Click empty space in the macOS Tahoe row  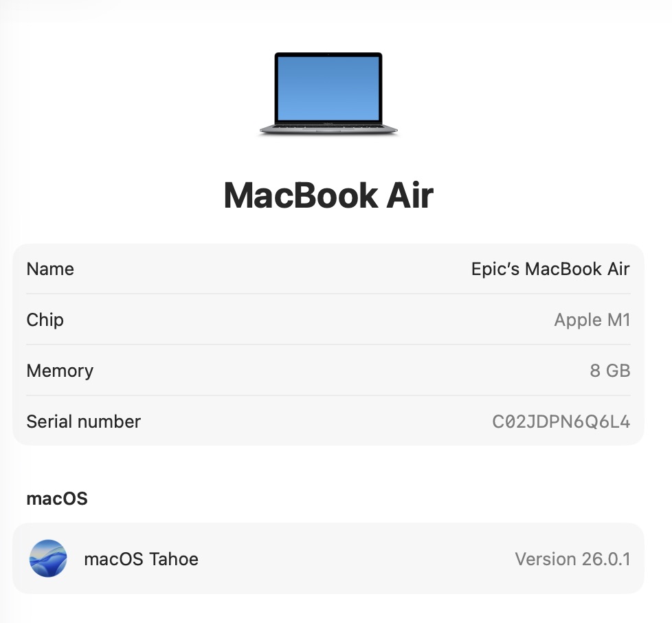pyautogui.click(x=356, y=558)
